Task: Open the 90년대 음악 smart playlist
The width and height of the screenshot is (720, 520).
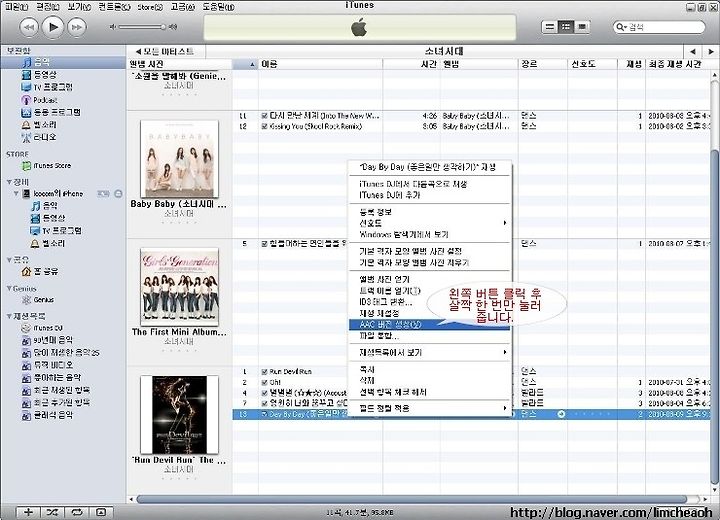Action: [53, 340]
